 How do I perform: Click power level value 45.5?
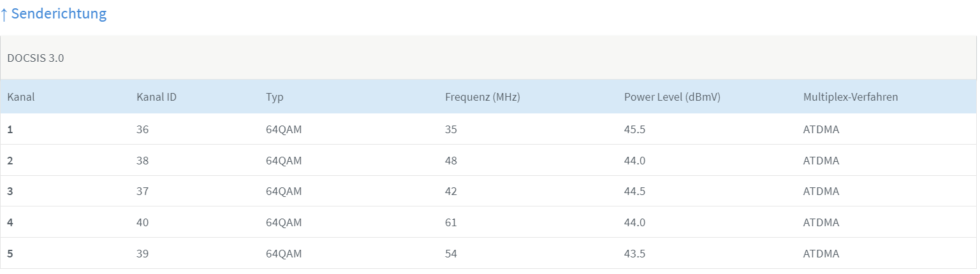coord(634,130)
